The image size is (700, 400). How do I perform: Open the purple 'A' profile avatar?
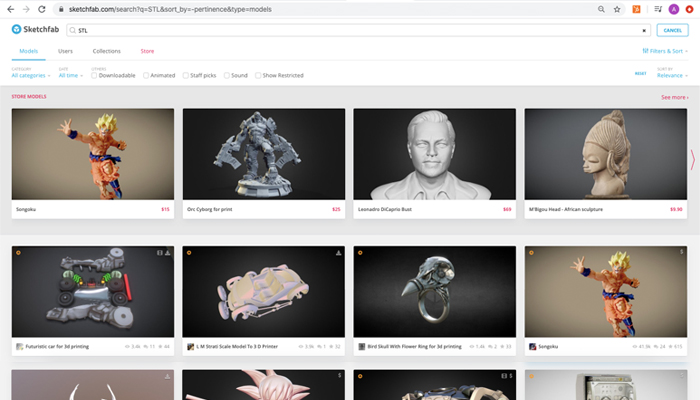pos(674,9)
